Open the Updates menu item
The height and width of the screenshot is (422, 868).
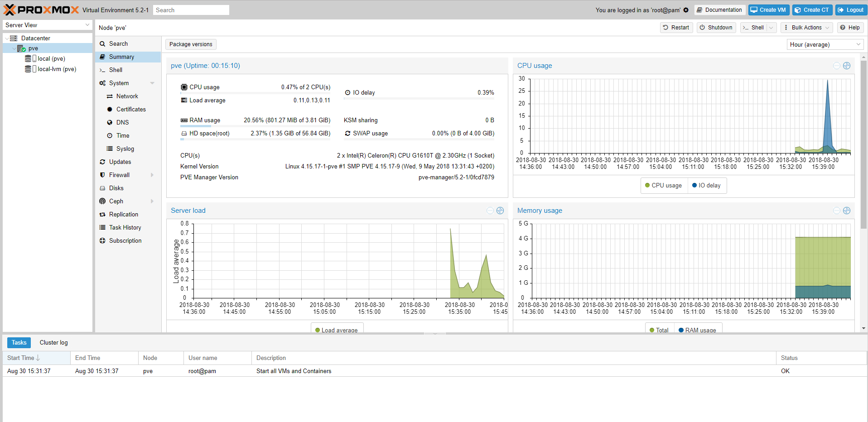(x=128, y=162)
